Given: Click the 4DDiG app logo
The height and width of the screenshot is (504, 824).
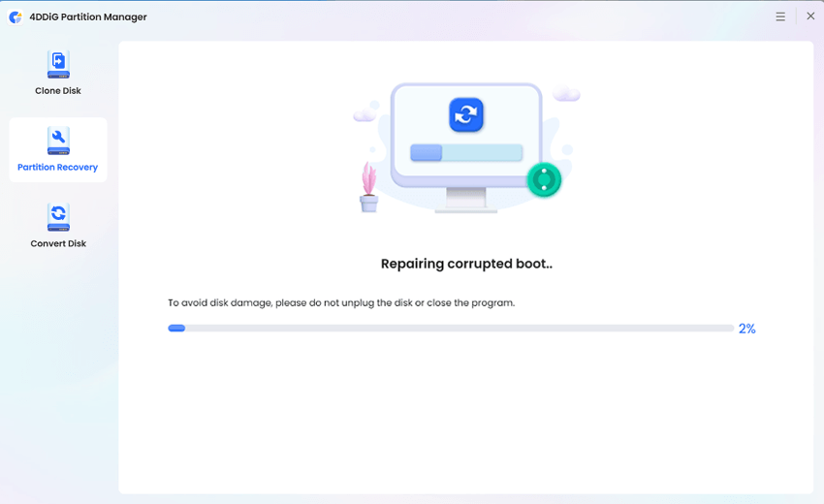Looking at the screenshot, I should point(16,16).
